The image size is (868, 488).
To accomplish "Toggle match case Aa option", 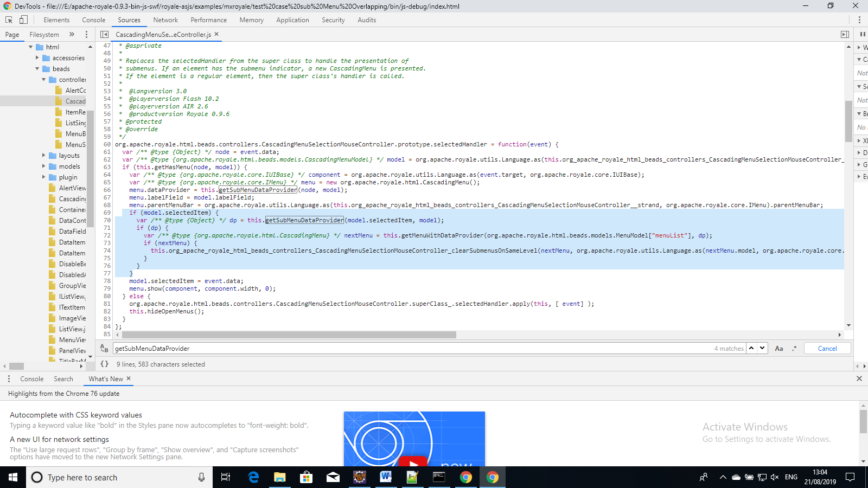I will tap(779, 349).
